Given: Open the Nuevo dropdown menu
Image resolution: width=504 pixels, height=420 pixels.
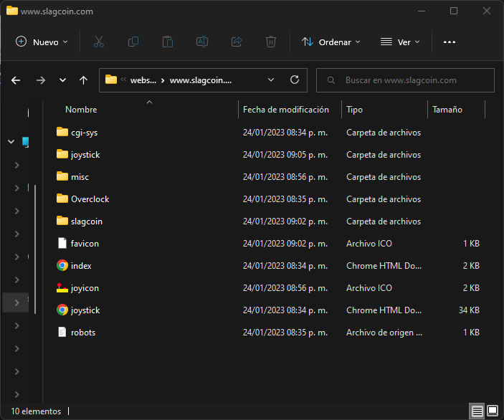Looking at the screenshot, I should (x=42, y=42).
